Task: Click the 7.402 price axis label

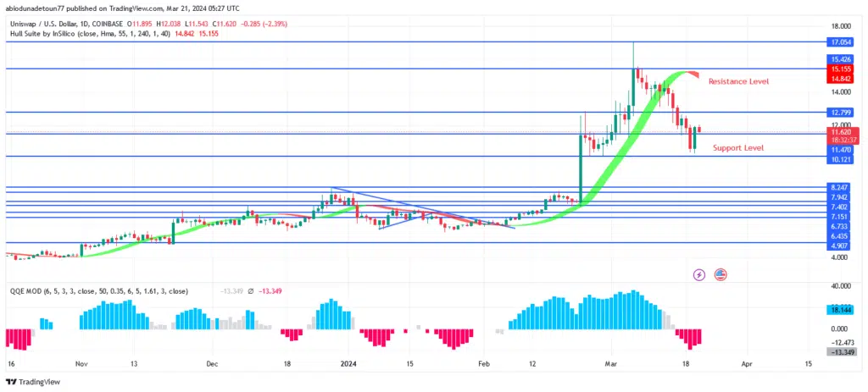Action: [x=842, y=207]
